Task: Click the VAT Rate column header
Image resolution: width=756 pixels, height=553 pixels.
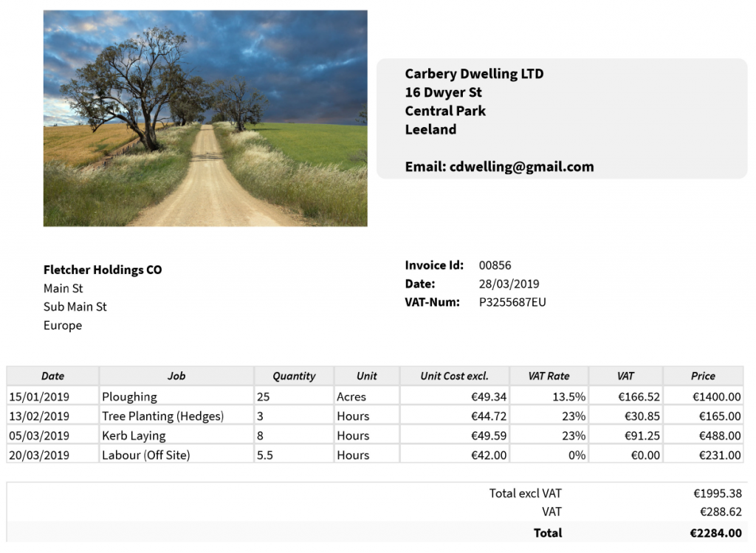Action: (549, 376)
